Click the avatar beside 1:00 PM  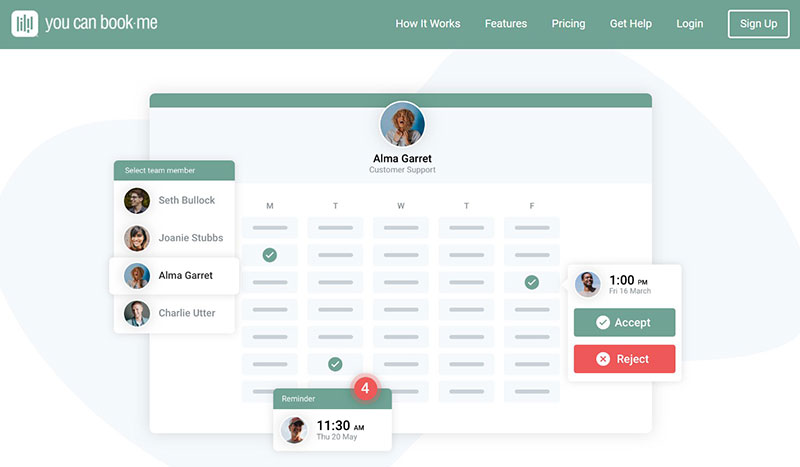click(587, 284)
